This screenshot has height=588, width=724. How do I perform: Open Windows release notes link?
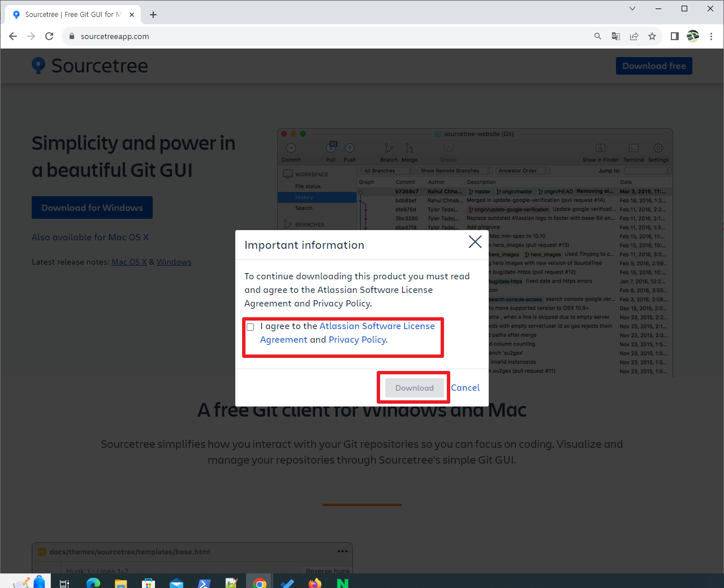click(174, 262)
